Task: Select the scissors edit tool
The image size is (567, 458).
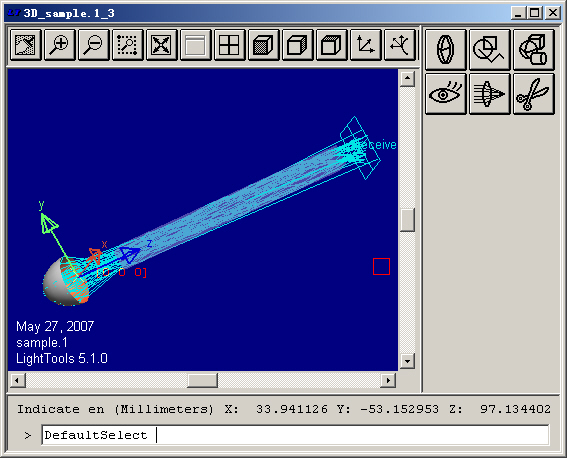Action: tap(534, 94)
